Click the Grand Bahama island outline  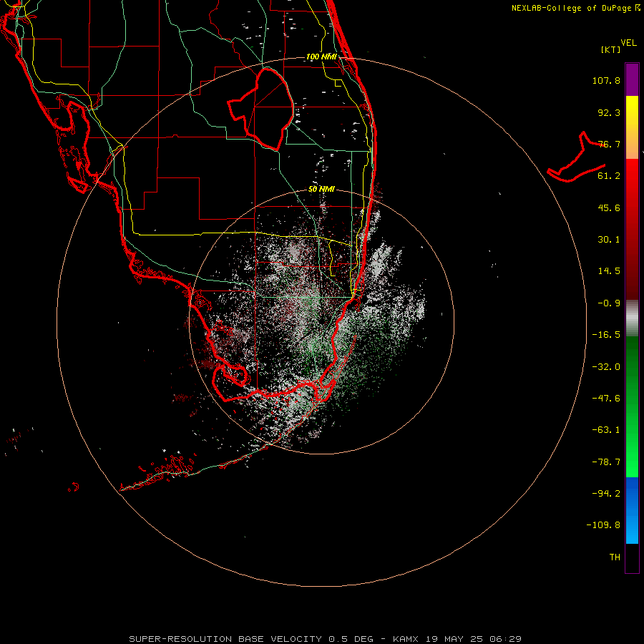(x=577, y=158)
